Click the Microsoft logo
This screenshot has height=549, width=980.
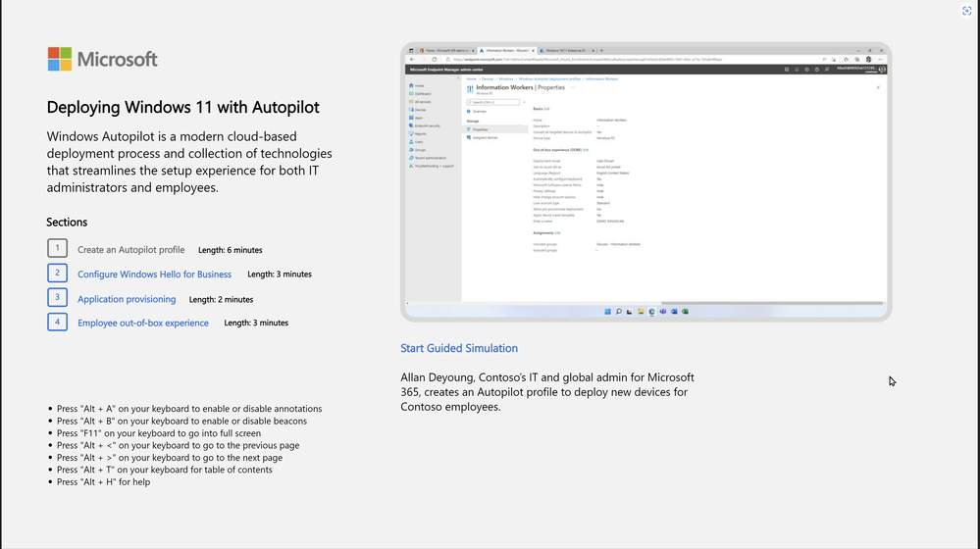pyautogui.click(x=102, y=60)
